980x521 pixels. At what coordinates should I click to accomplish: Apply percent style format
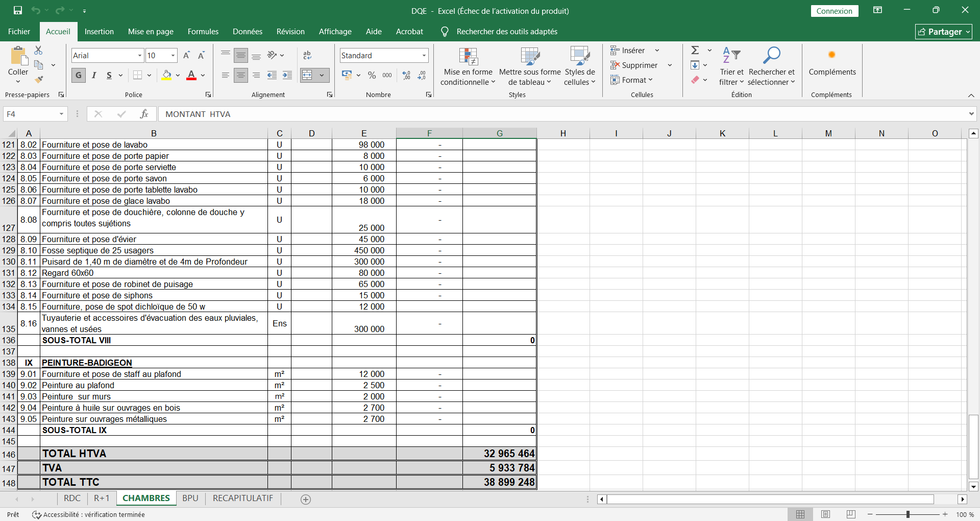(x=372, y=76)
